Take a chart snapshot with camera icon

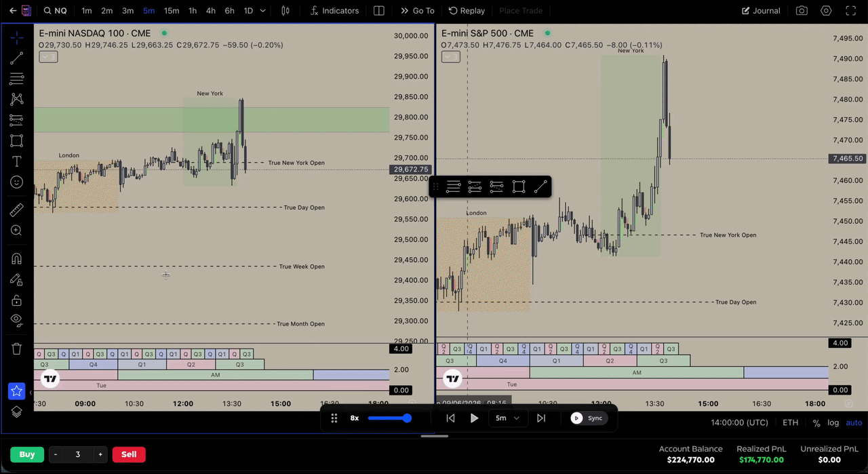click(x=802, y=11)
